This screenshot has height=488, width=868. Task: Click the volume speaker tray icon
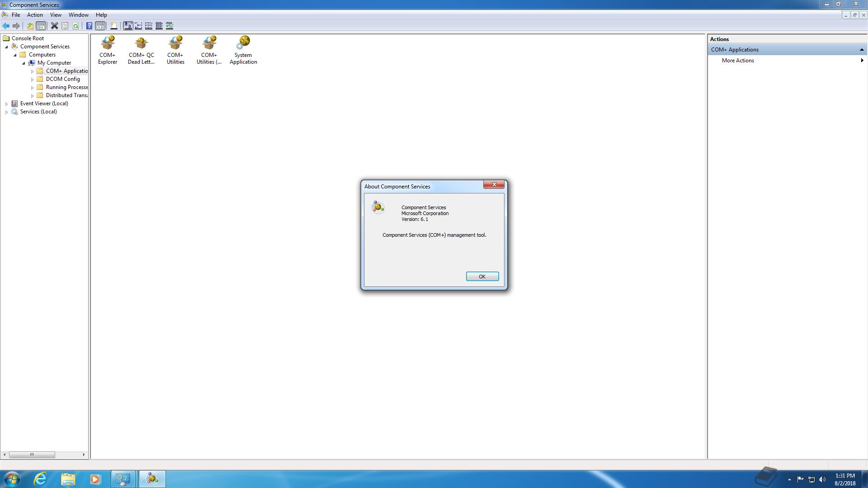click(x=822, y=479)
